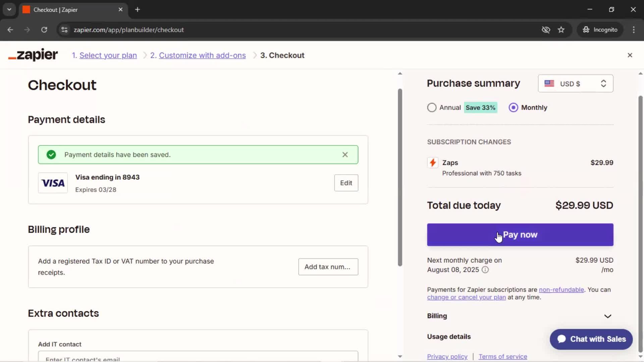
Task: Open site information icon in address bar
Action: tap(64, 29)
